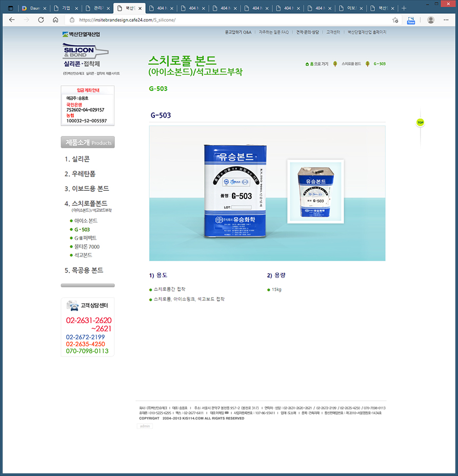Click the green TOP scroll button

tap(420, 123)
